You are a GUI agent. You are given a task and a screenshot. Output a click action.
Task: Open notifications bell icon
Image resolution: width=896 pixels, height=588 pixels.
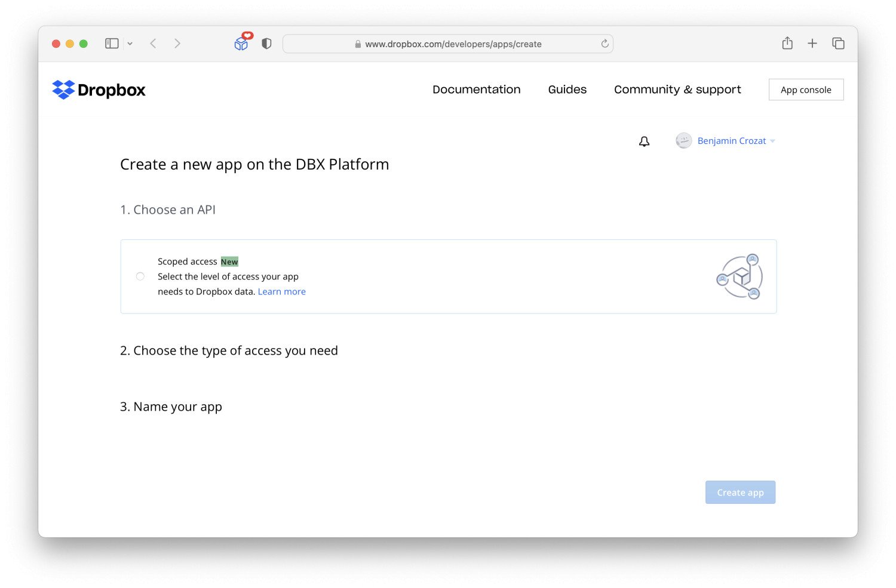click(644, 141)
